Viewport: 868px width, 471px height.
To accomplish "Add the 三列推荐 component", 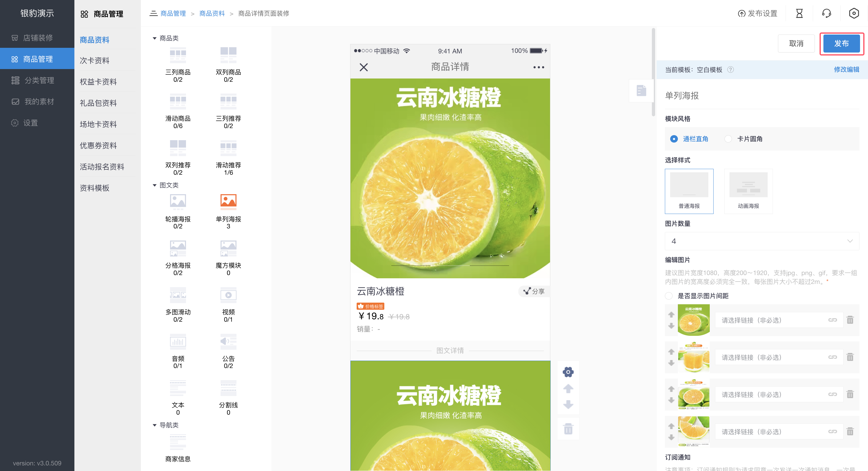I will pyautogui.click(x=228, y=111).
